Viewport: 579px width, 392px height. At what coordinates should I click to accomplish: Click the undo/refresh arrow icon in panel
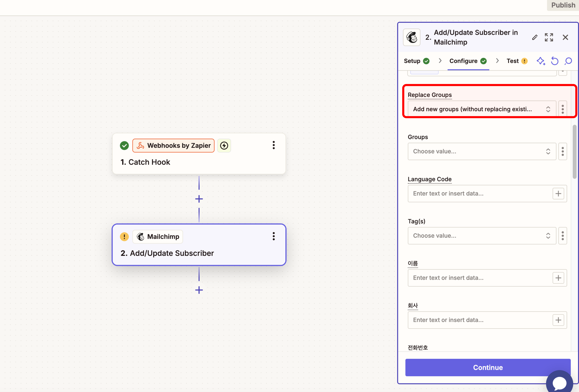click(555, 61)
